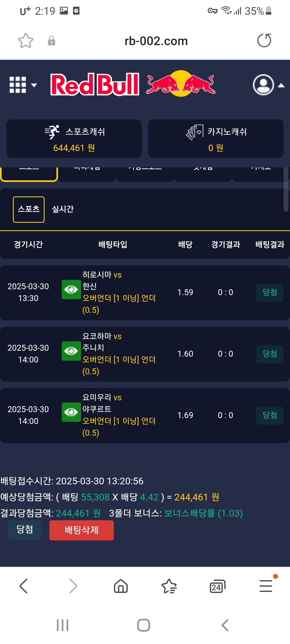Viewport: 290px width, 644px height.
Task: Open browser tabs counter showing 24
Action: (217, 586)
